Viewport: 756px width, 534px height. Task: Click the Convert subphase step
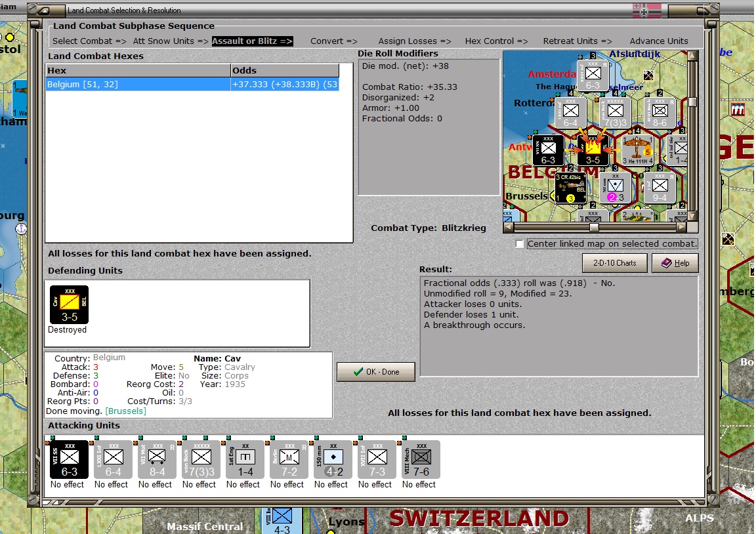tap(333, 41)
